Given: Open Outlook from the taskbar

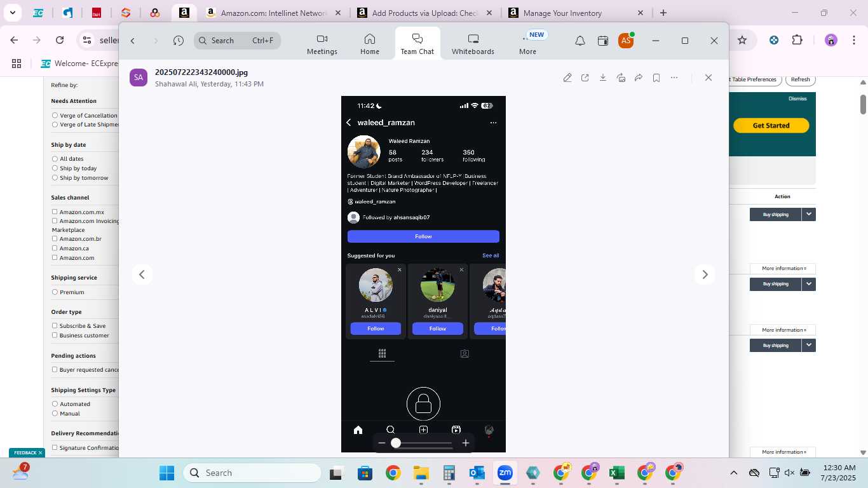Looking at the screenshot, I should pyautogui.click(x=477, y=473).
